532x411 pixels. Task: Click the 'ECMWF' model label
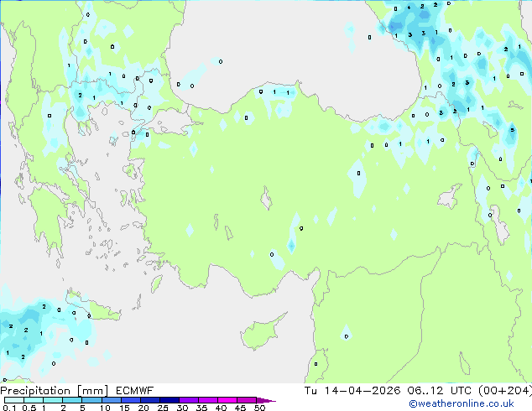click(x=135, y=391)
